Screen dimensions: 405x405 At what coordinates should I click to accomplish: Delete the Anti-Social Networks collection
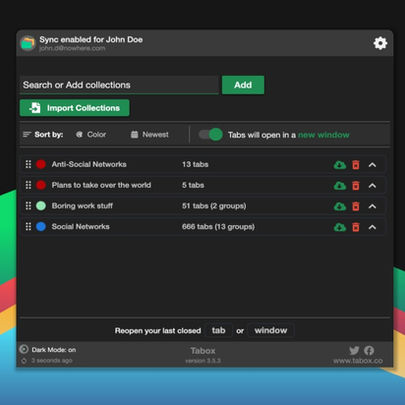coord(356,165)
